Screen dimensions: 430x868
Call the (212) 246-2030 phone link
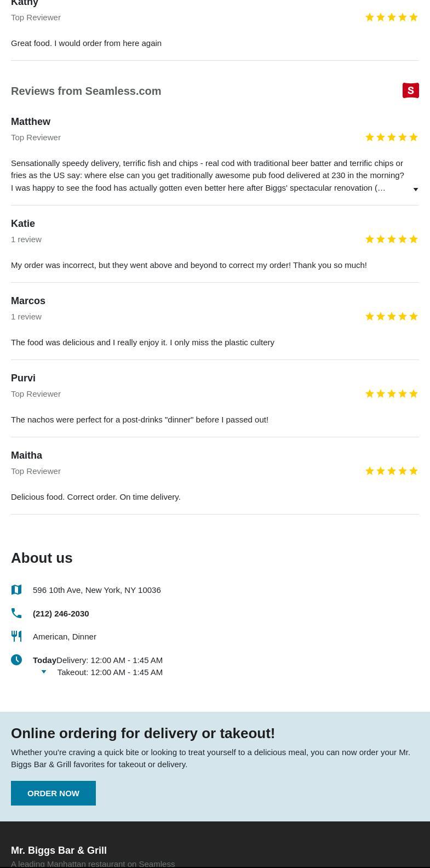click(61, 613)
